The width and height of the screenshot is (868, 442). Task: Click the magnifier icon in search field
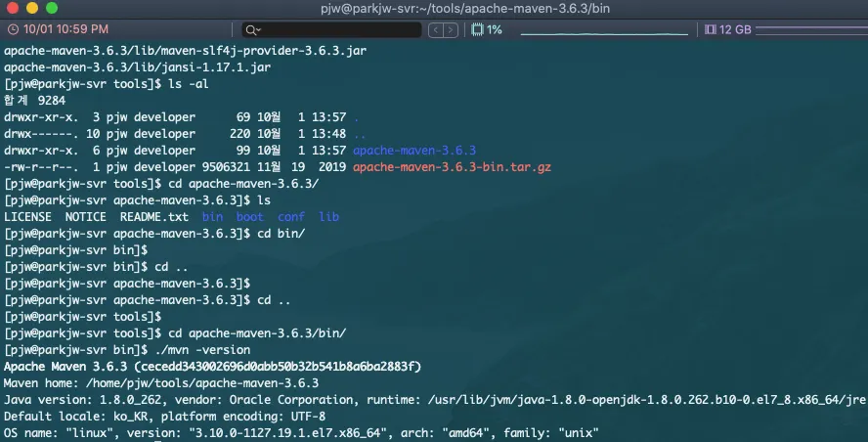point(250,30)
